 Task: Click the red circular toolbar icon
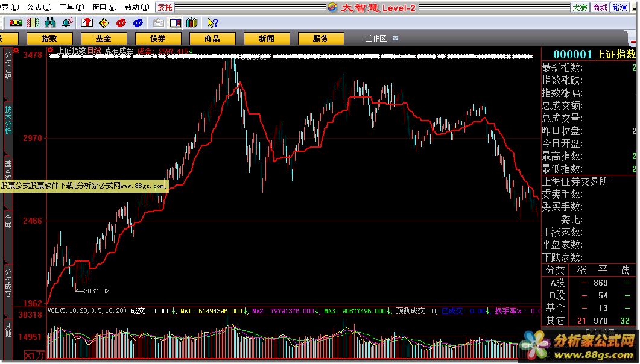tap(121, 23)
